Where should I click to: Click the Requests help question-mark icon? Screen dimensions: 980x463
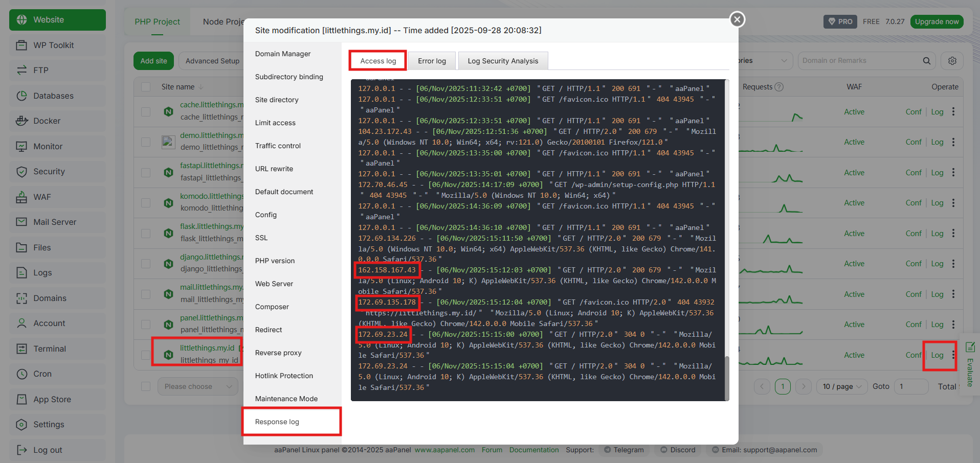pos(779,87)
